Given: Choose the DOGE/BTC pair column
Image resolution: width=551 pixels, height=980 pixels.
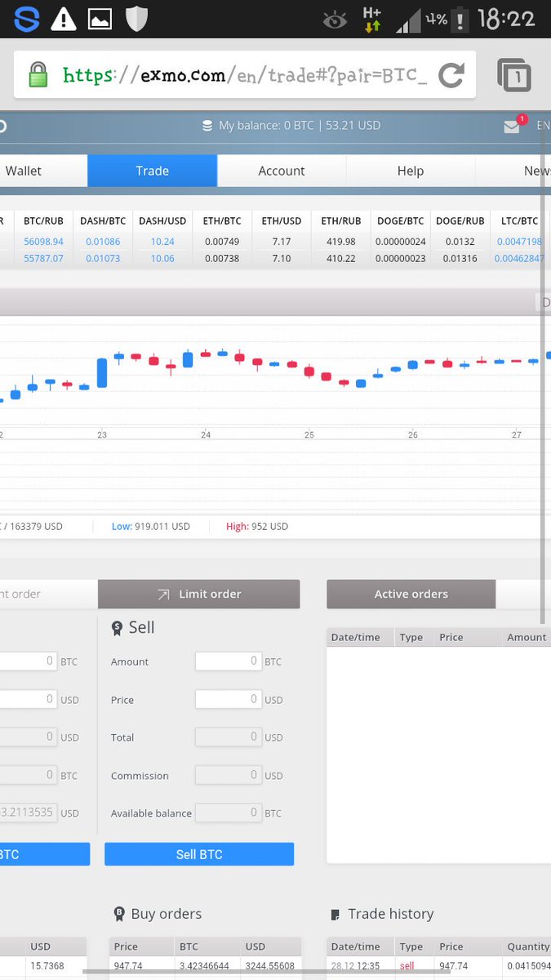Looking at the screenshot, I should coord(400,220).
